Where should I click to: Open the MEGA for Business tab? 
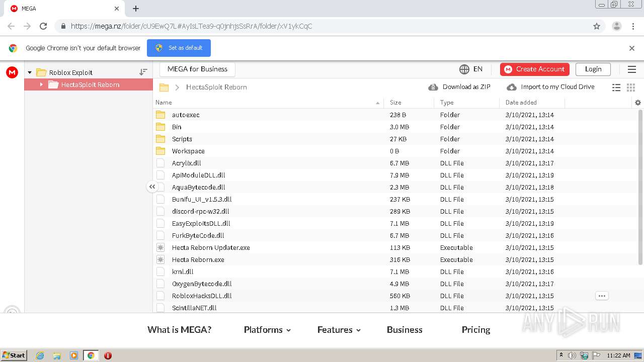pos(197,69)
